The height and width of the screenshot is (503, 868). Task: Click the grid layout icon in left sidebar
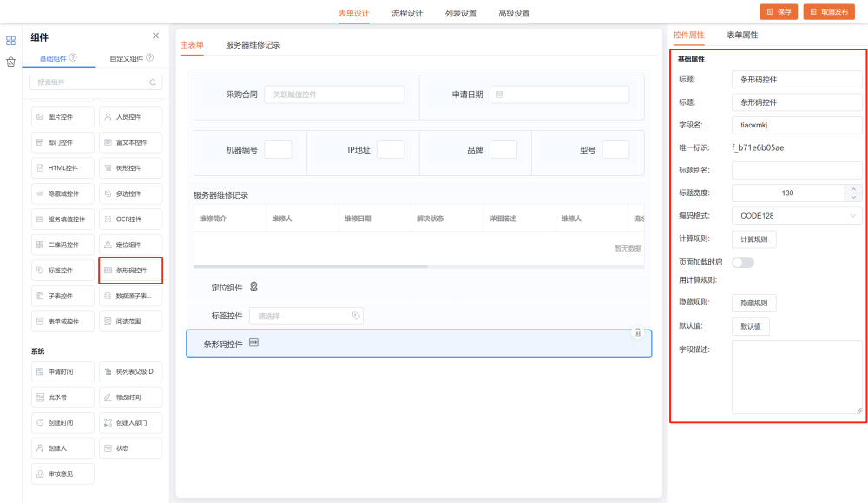(x=10, y=40)
